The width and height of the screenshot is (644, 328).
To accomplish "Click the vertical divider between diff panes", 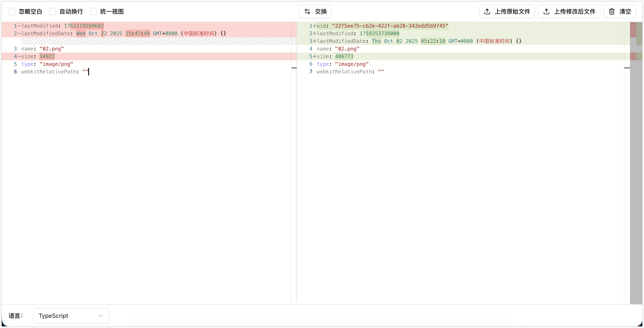I will click(x=294, y=163).
